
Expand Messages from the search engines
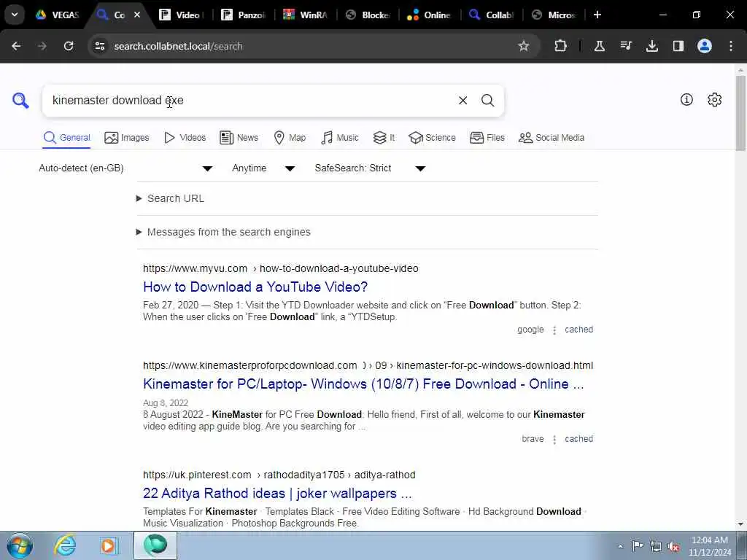223,232
